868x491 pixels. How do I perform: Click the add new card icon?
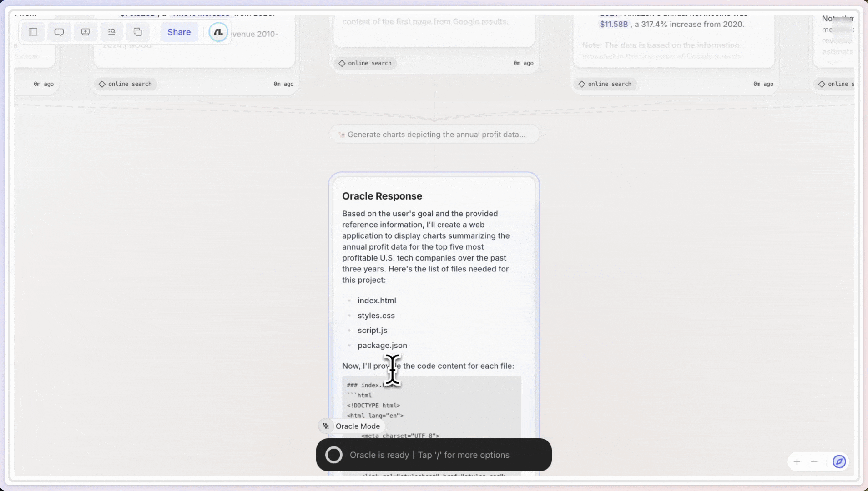click(x=86, y=32)
